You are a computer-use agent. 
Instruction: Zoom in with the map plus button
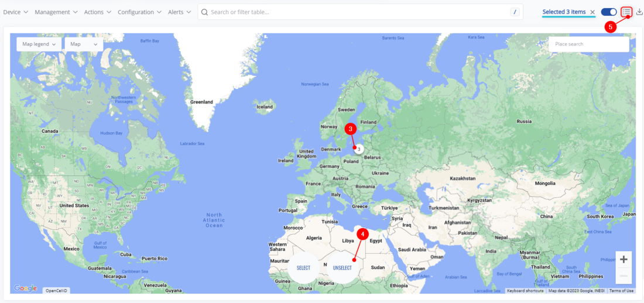[x=624, y=259]
